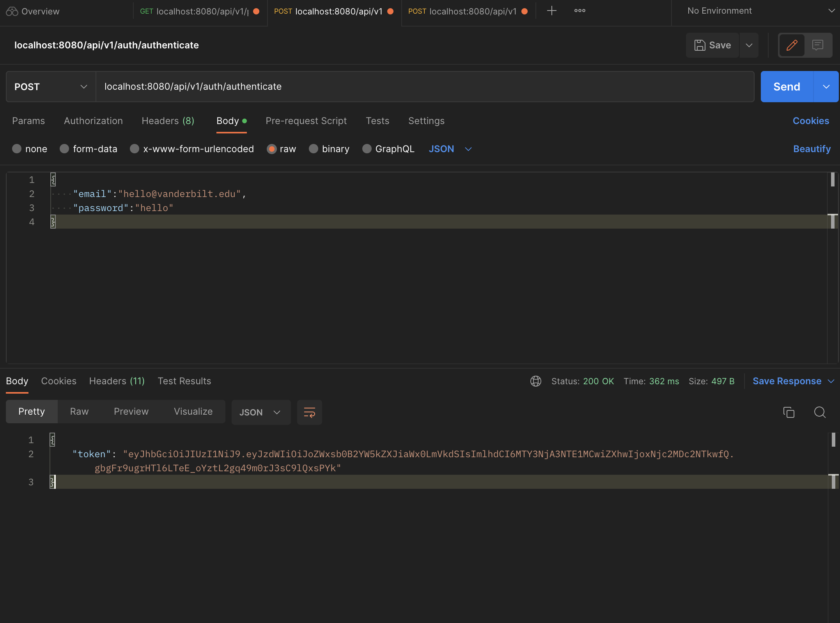Click the three-dot tab options icon
840x623 pixels.
pos(579,11)
